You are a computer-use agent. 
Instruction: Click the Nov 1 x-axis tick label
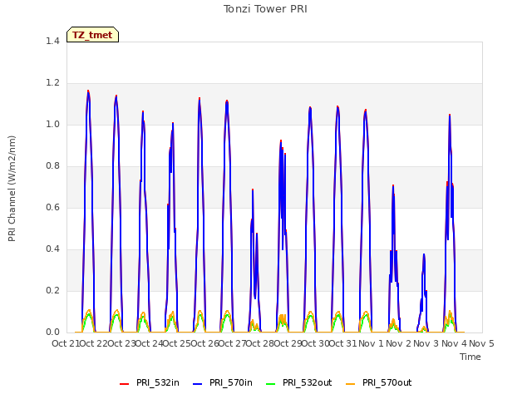tap(371, 343)
